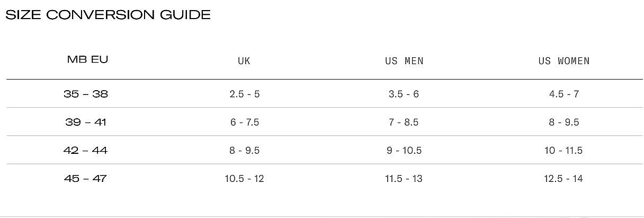This screenshot has height=218, width=644.
Task: Click US Women 8 - 9.5 cell
Action: (x=564, y=122)
